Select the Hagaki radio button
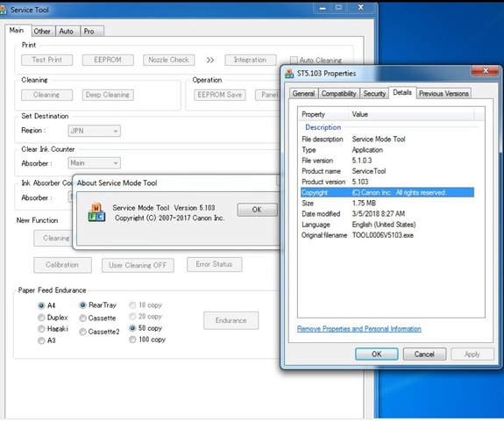Screen dimensions: 504x422 coord(41,329)
